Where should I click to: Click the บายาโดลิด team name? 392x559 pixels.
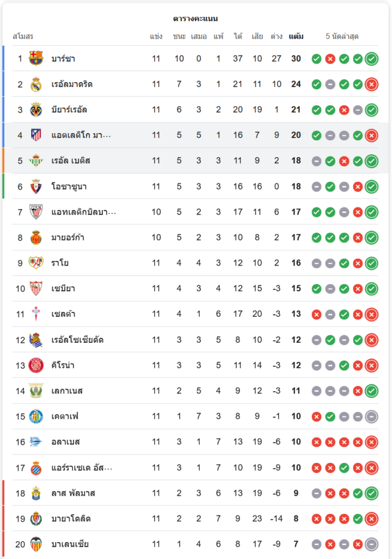[x=71, y=519]
